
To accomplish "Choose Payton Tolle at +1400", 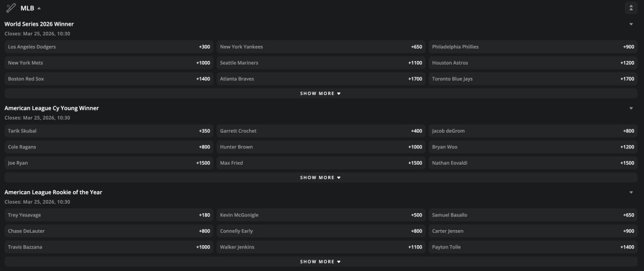I will (x=533, y=247).
